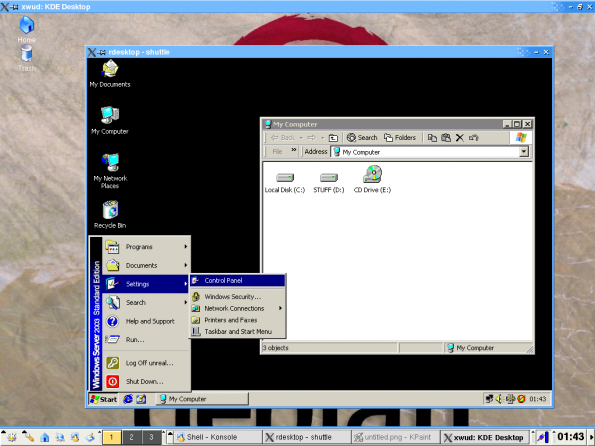The height and width of the screenshot is (446, 595).
Task: Expand the Documents submenu in Start menu
Action: 186,265
